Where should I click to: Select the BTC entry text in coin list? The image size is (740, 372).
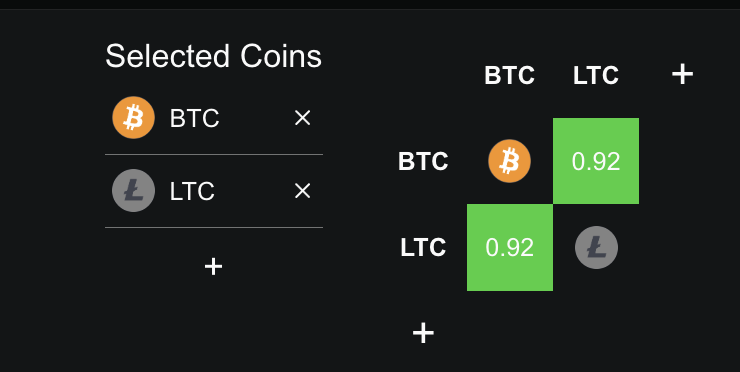194,118
